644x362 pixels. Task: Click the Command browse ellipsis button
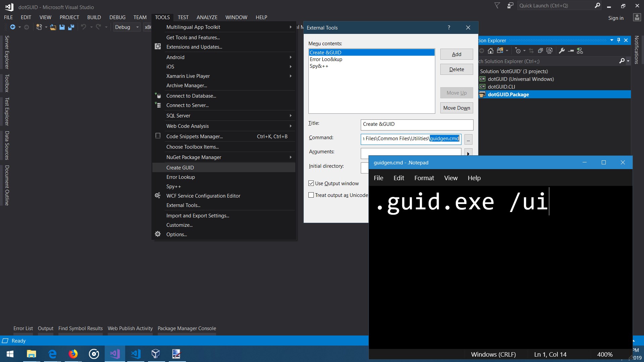point(468,139)
